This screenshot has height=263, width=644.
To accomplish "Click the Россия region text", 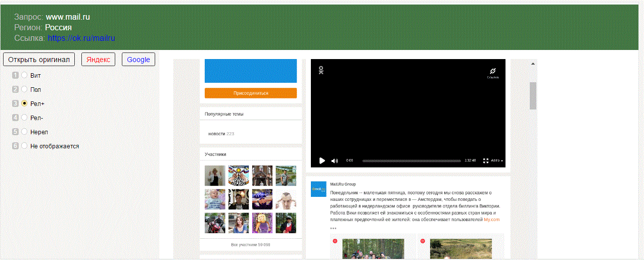I will coord(58,27).
